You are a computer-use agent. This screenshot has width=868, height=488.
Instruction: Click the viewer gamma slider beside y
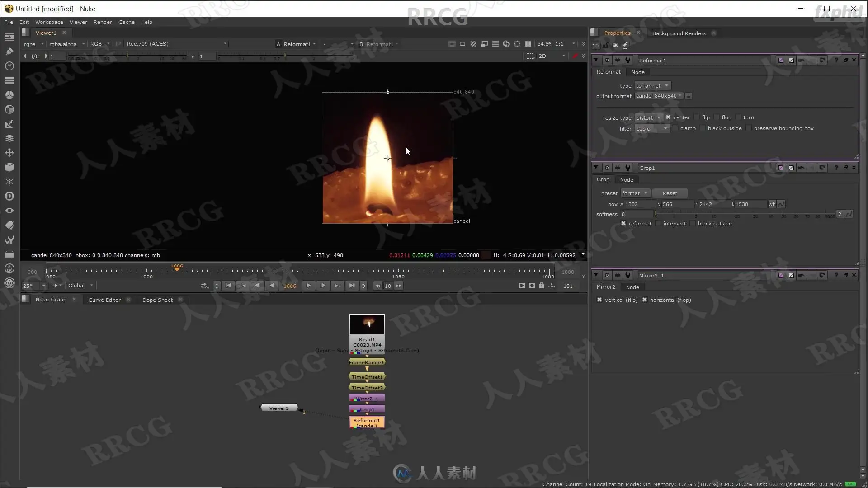(x=285, y=56)
